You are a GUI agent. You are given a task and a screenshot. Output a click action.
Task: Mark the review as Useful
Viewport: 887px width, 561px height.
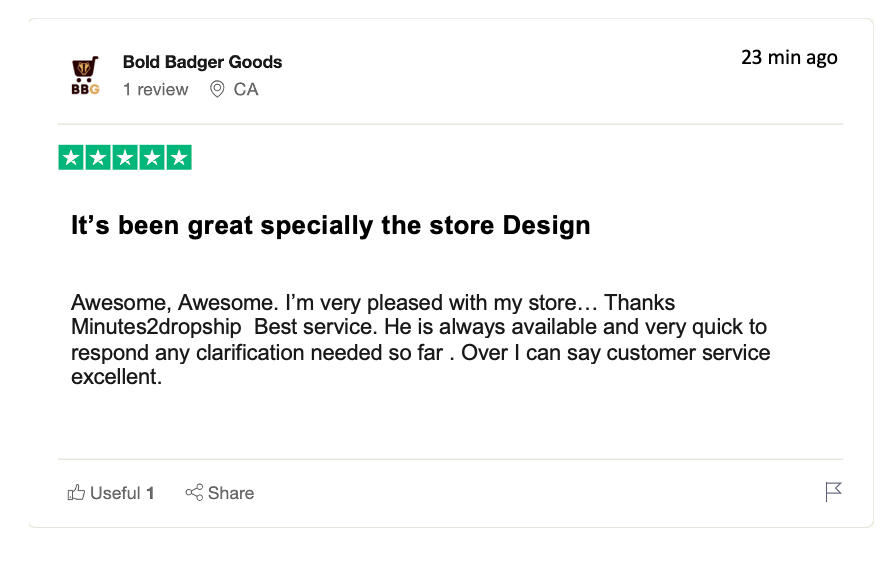coord(114,493)
